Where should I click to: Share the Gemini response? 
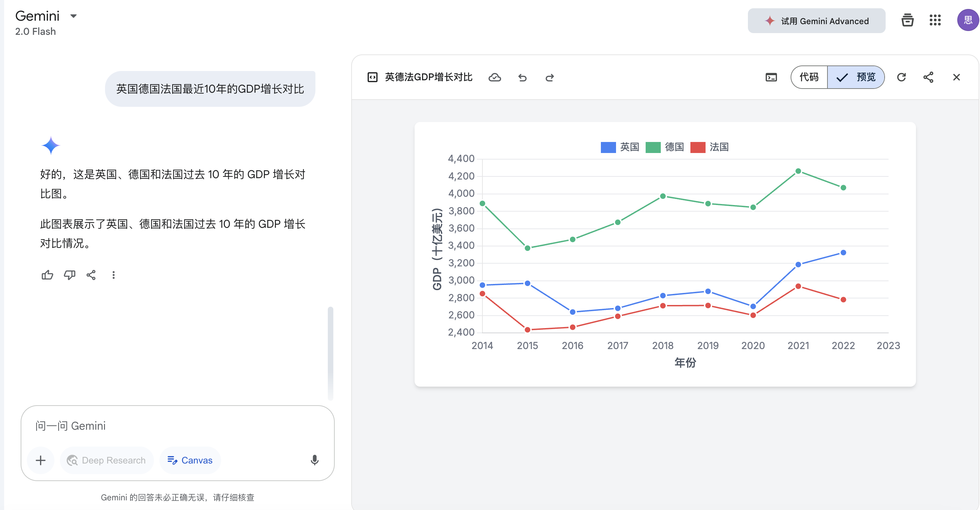pyautogui.click(x=91, y=275)
